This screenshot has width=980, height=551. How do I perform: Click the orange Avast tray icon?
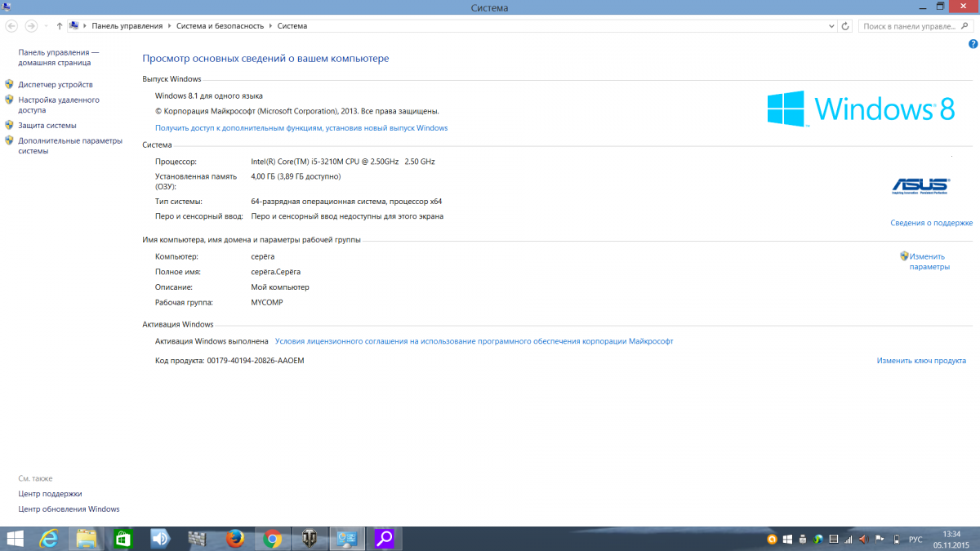pyautogui.click(x=772, y=540)
